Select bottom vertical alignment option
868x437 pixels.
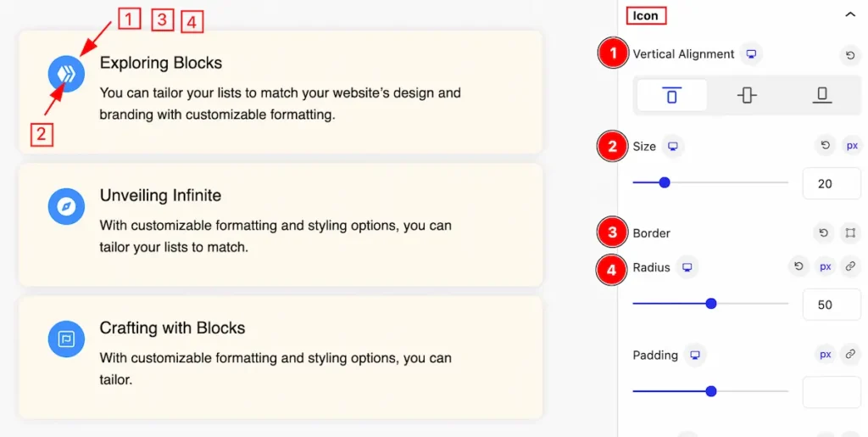pyautogui.click(x=822, y=95)
